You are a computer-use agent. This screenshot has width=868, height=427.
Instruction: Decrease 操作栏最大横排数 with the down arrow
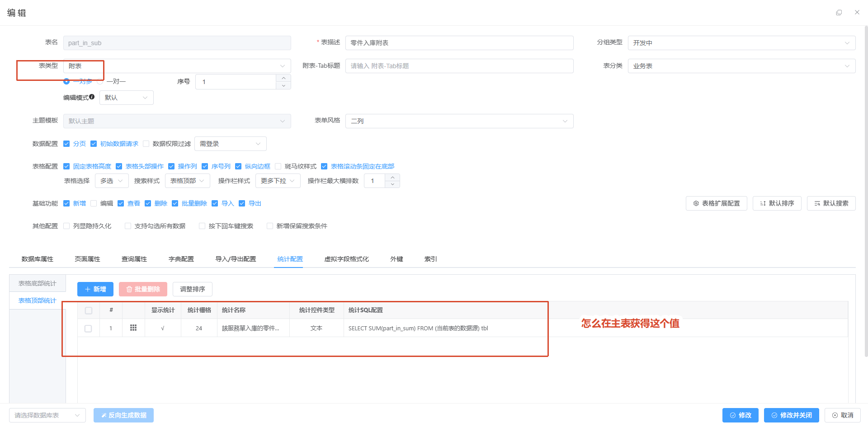pyautogui.click(x=392, y=184)
